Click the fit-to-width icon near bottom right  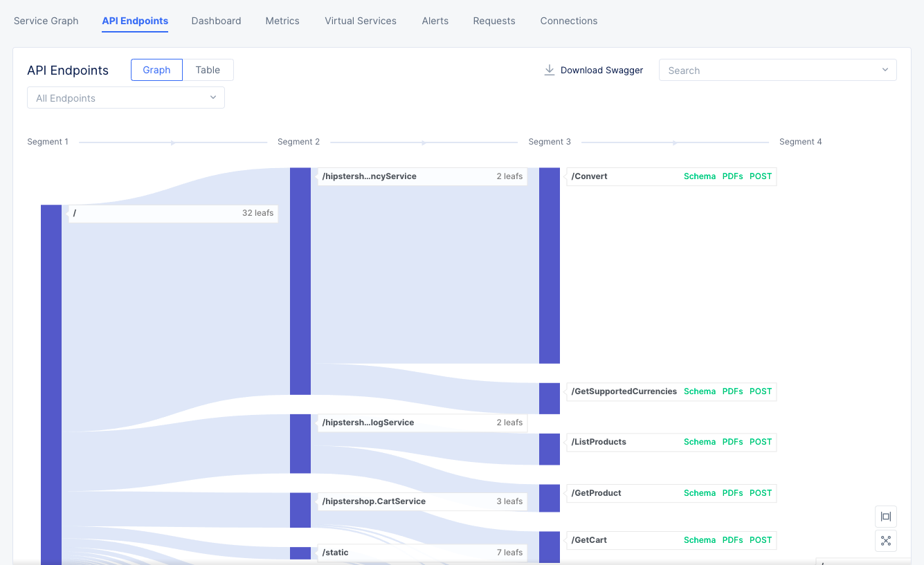(x=885, y=516)
